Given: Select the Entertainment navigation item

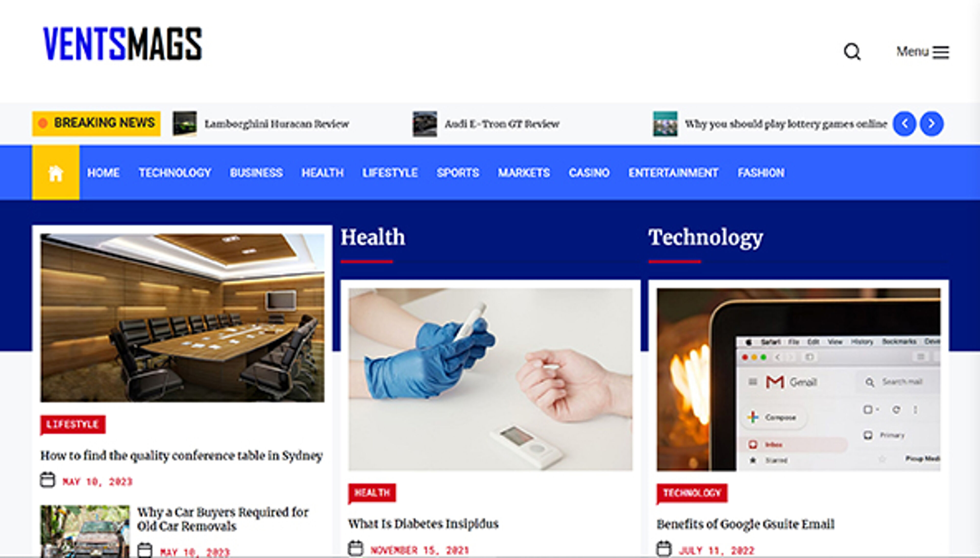Looking at the screenshot, I should (x=673, y=173).
